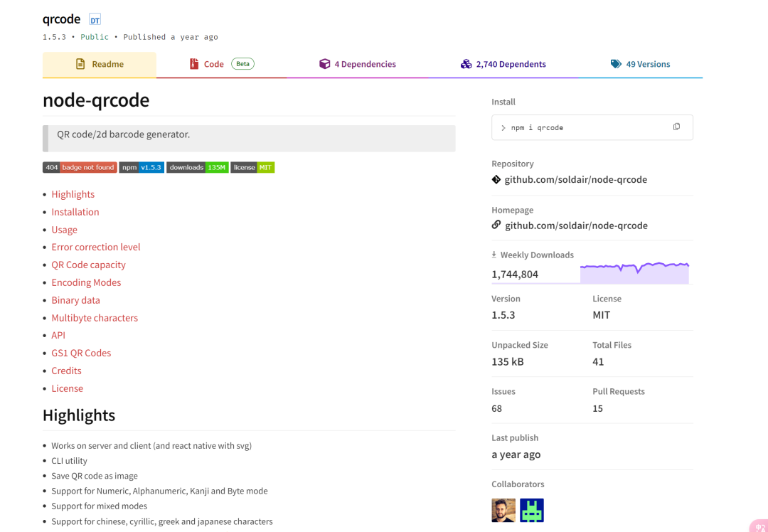The height and width of the screenshot is (532, 768).
Task: Click the Beta label on Code tab
Action: point(243,64)
